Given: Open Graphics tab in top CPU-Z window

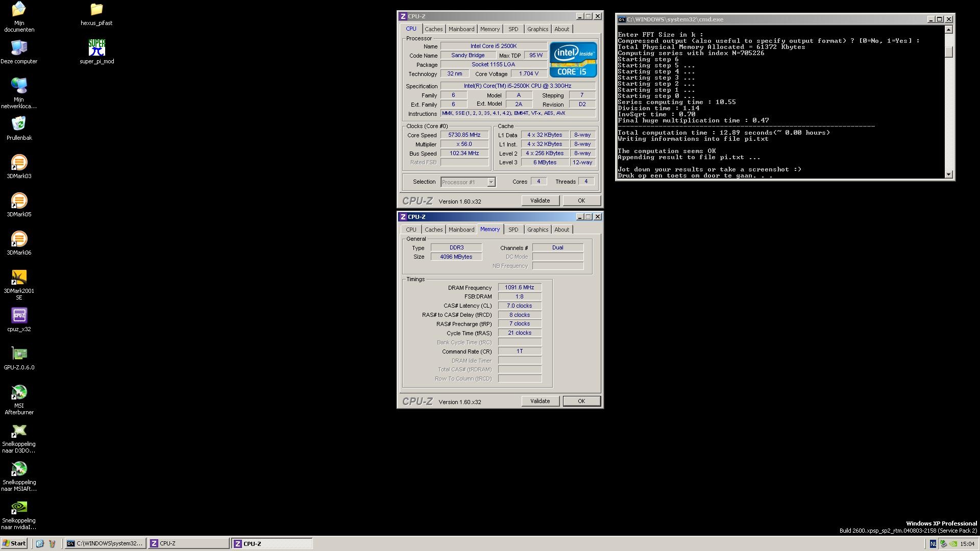Looking at the screenshot, I should pyautogui.click(x=537, y=29).
